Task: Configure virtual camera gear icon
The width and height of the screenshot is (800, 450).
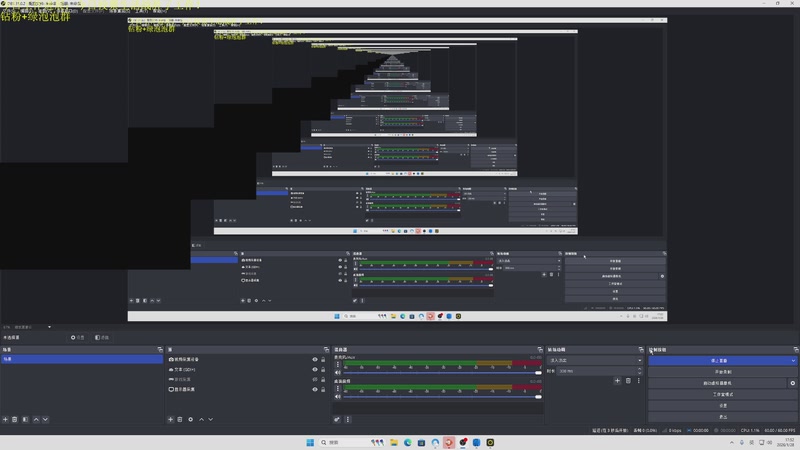Action: (x=792, y=383)
